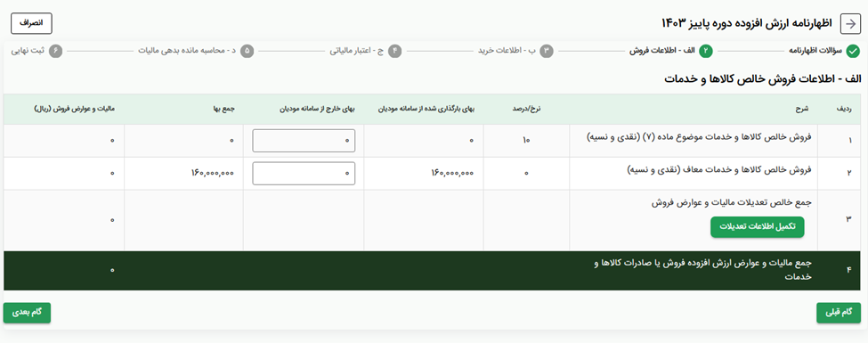The image size is (868, 343).
Task: Click the gray step number 6 circle
Action: [x=56, y=52]
